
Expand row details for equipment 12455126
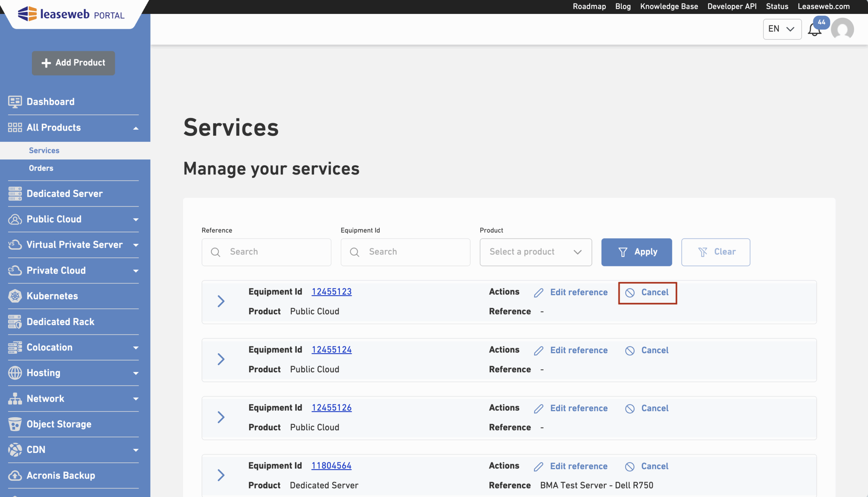tap(221, 418)
